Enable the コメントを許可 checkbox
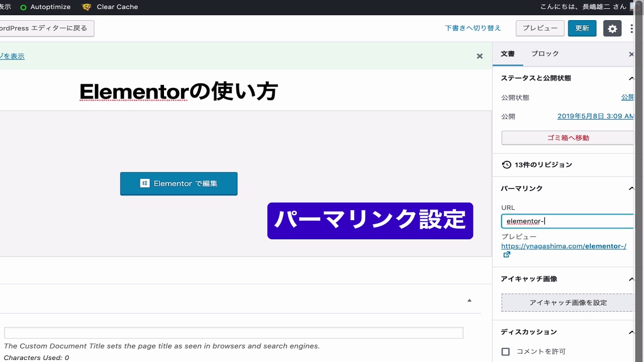The image size is (644, 362). tap(506, 351)
